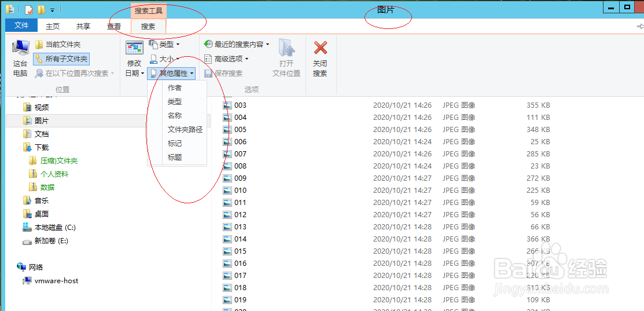Open 音乐 folder in navigation pane

36,200
